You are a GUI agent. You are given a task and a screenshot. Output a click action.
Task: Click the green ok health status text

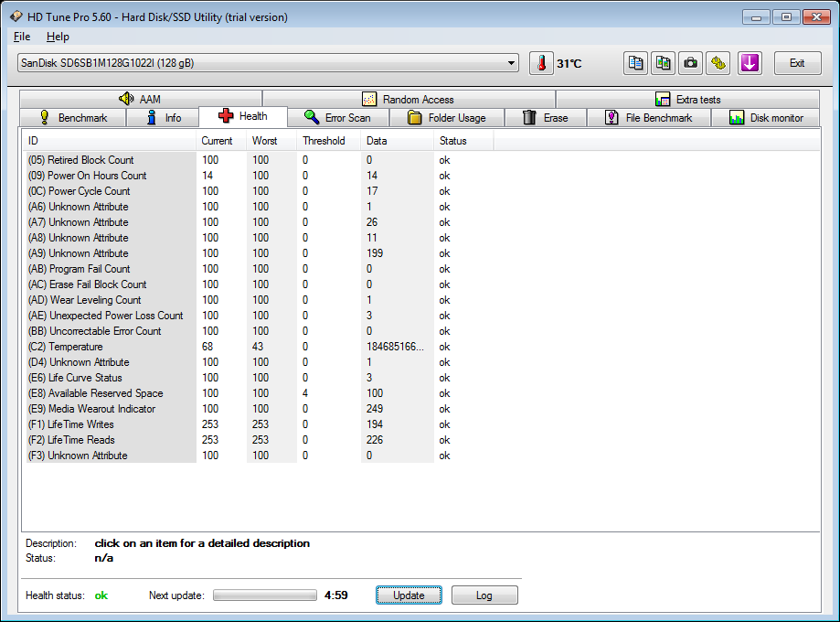101,595
